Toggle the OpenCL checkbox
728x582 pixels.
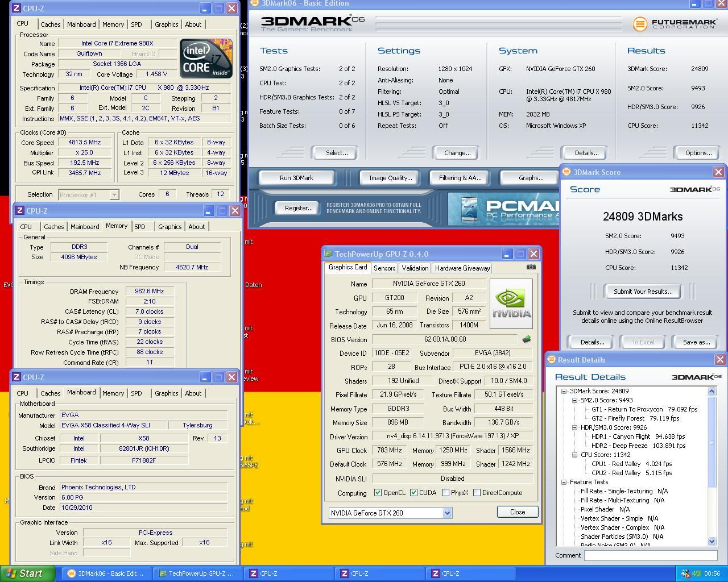coord(378,493)
